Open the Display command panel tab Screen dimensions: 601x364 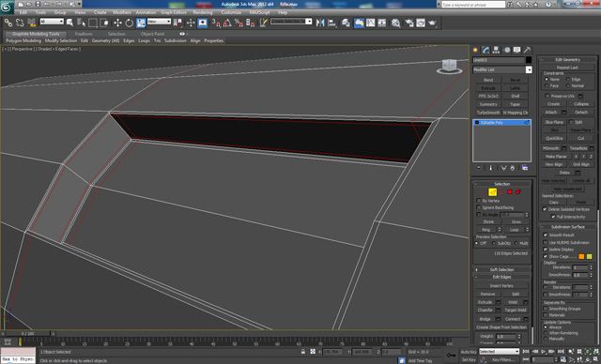[x=517, y=50]
